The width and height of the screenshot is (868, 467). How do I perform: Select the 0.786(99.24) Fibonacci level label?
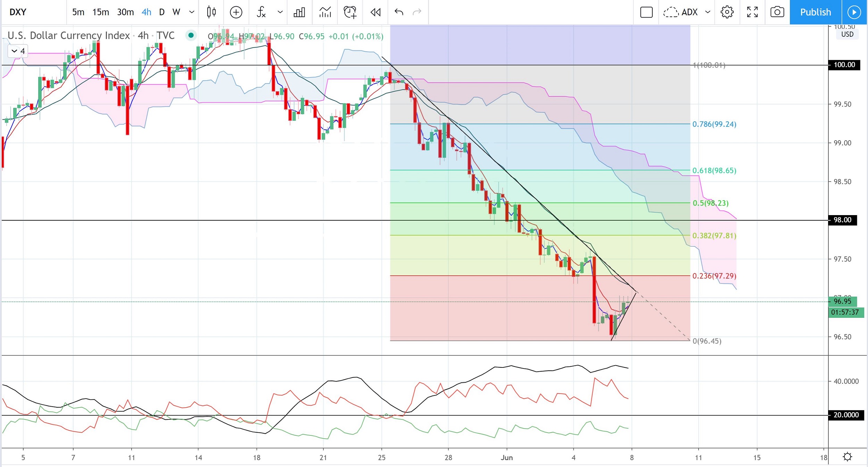tap(714, 124)
